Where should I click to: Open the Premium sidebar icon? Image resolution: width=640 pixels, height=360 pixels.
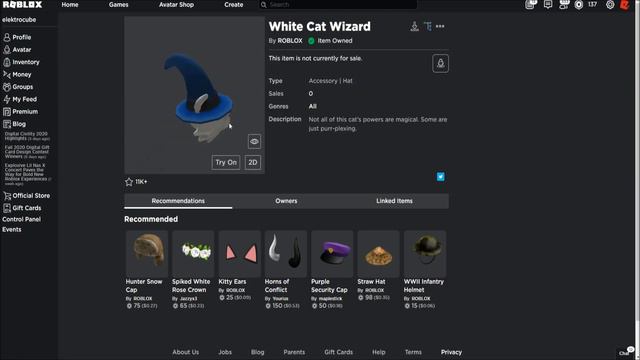[x=7, y=111]
